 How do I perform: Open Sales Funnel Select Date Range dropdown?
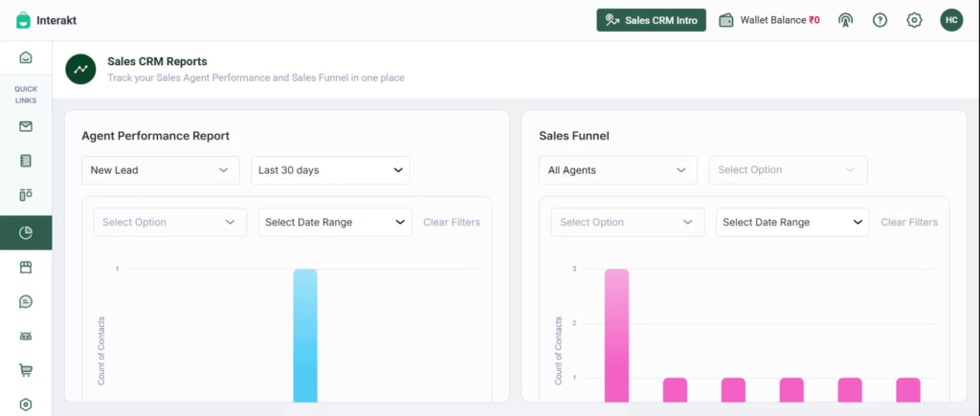tap(792, 223)
